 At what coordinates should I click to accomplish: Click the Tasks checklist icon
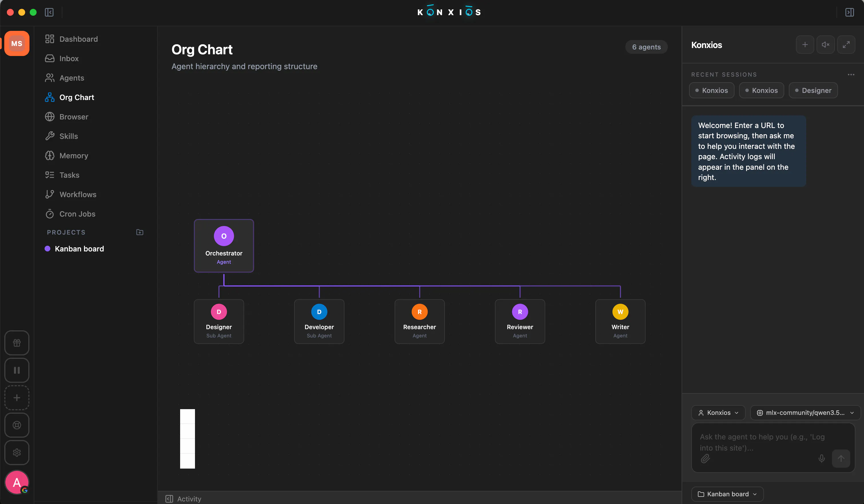[50, 175]
